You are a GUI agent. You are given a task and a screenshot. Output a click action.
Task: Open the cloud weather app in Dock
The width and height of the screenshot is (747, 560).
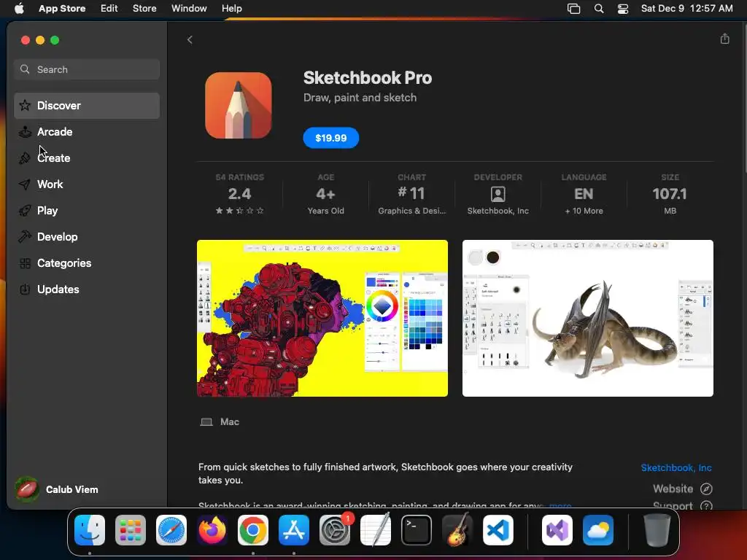[x=598, y=530]
